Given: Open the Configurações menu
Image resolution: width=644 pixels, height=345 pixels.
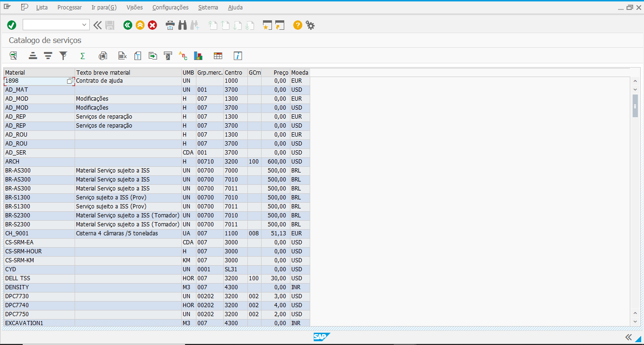Looking at the screenshot, I should (170, 8).
